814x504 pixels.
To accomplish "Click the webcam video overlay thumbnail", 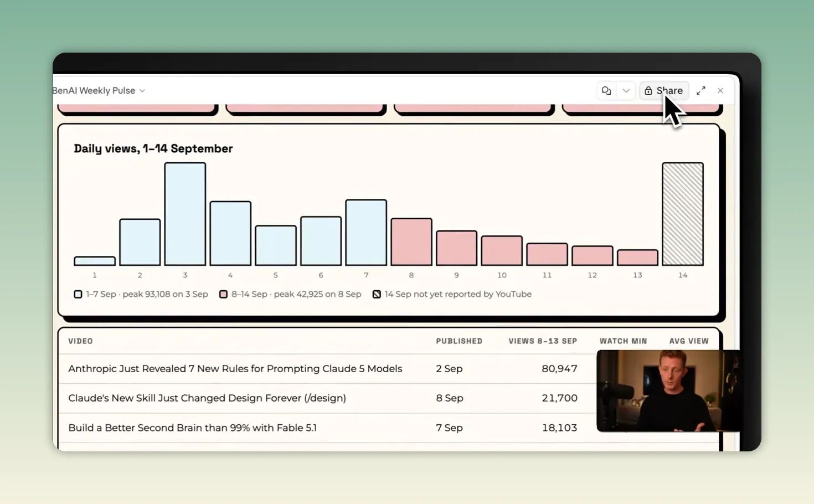I will 668,390.
